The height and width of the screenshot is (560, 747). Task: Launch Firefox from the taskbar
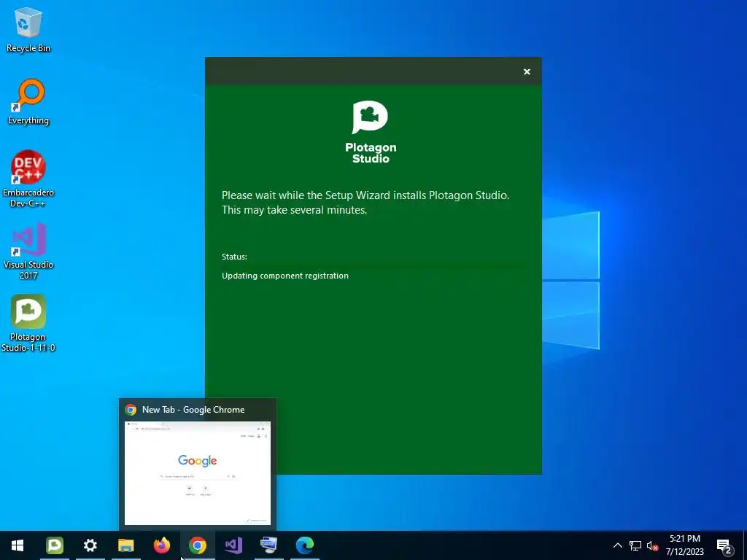[161, 545]
